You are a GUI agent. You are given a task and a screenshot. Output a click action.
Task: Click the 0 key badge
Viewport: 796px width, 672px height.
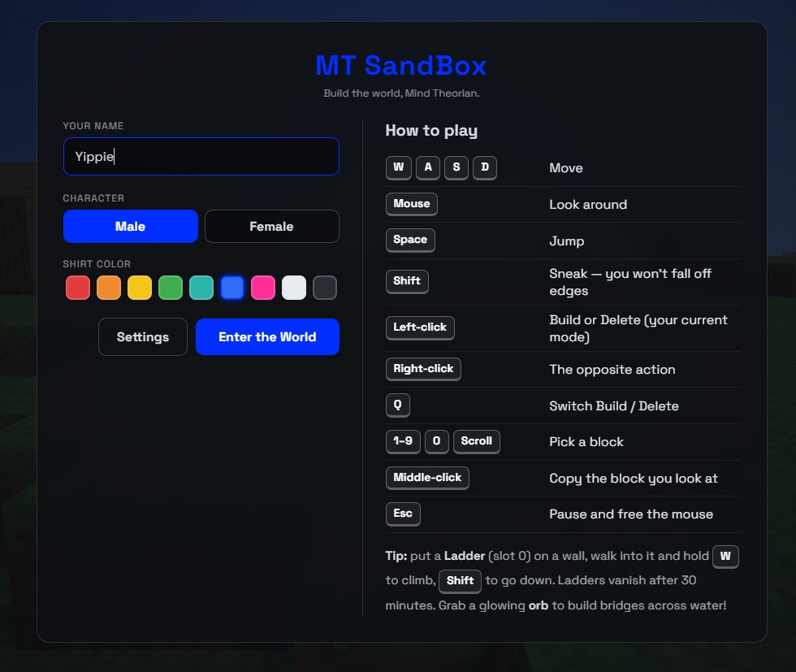(437, 441)
